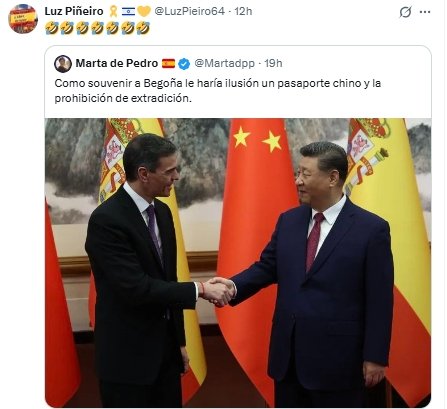
Task: Click the yellow heart emoji
Action: (144, 12)
